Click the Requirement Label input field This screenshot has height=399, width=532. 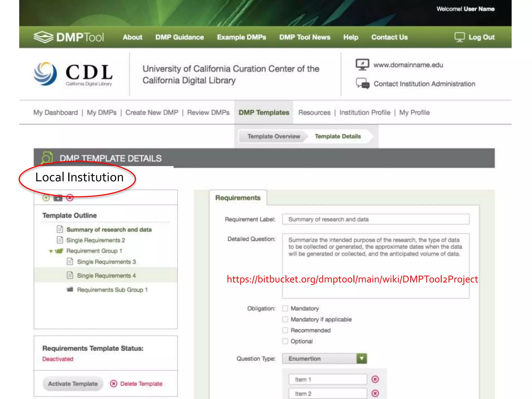[x=375, y=219]
